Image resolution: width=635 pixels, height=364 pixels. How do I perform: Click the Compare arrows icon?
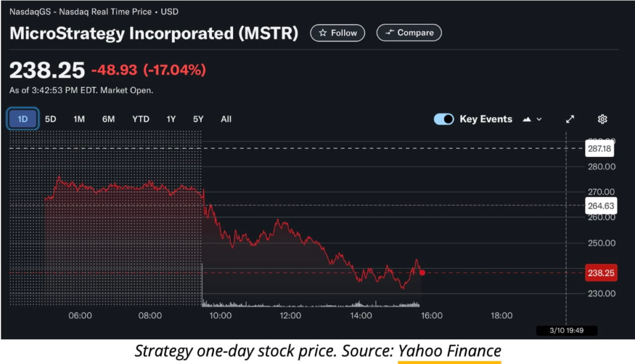(x=391, y=33)
